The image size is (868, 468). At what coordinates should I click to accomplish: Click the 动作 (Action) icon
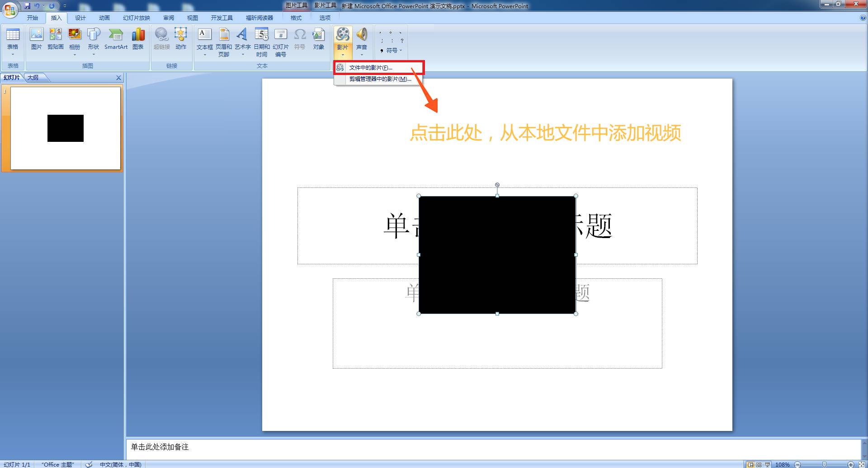(181, 39)
